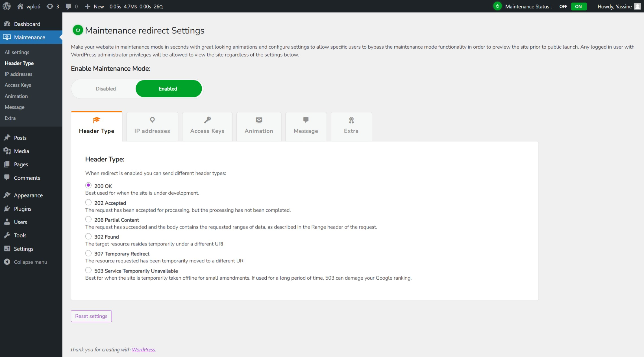Select the 302 Found radio button
This screenshot has height=357, width=644.
pyautogui.click(x=88, y=236)
